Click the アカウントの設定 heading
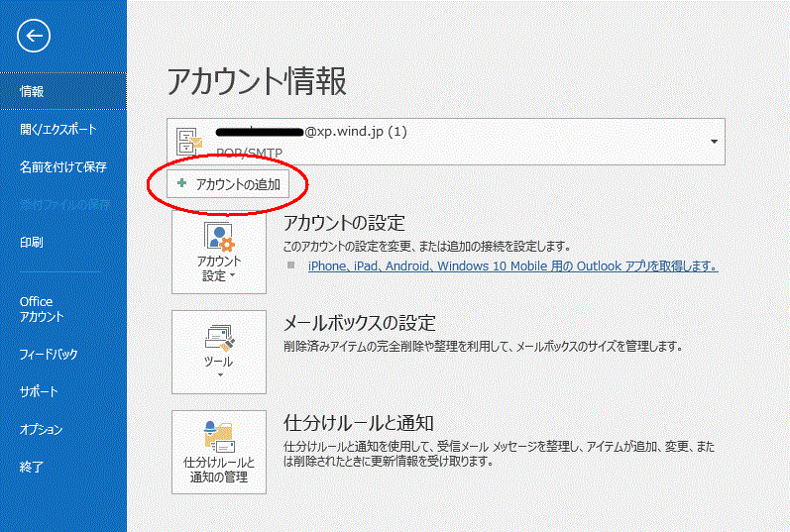Screen dimensions: 790x532 [x=344, y=223]
